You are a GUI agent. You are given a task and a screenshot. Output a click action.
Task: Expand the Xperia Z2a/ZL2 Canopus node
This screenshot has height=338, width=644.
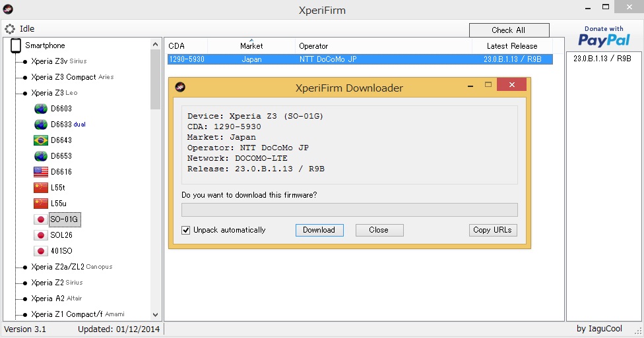pos(24,267)
